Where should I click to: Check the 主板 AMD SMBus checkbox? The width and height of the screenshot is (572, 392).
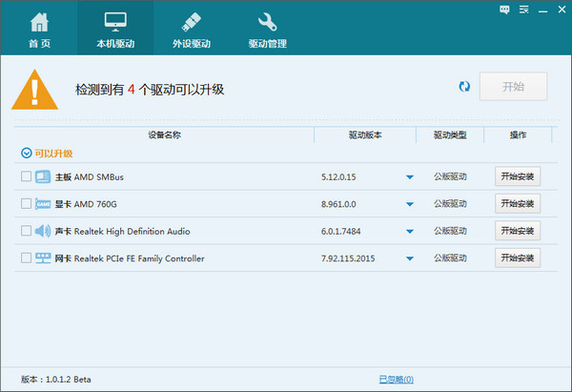click(26, 176)
